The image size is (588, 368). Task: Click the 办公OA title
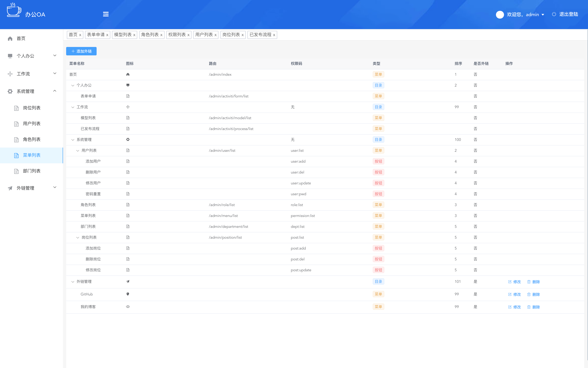pos(35,15)
